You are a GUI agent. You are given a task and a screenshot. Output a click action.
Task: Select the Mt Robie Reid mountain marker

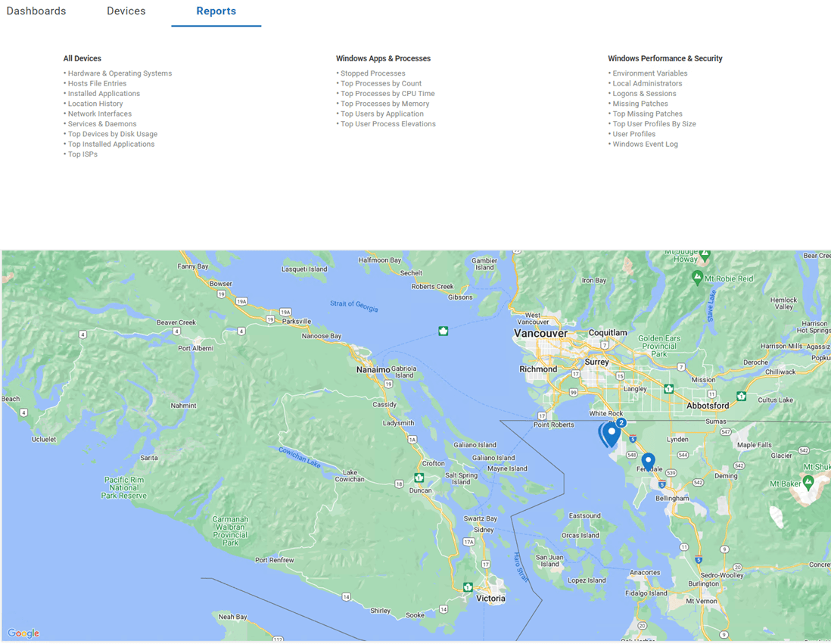click(697, 278)
